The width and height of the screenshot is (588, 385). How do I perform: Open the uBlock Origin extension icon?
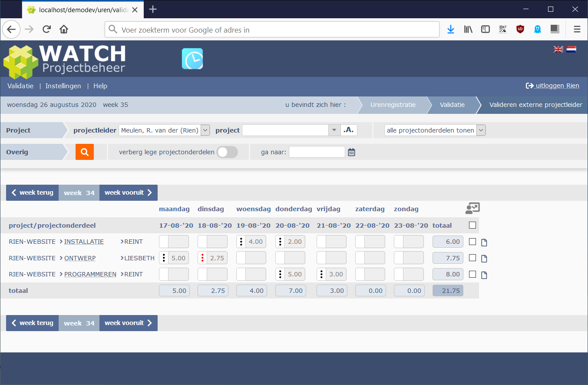pos(520,30)
